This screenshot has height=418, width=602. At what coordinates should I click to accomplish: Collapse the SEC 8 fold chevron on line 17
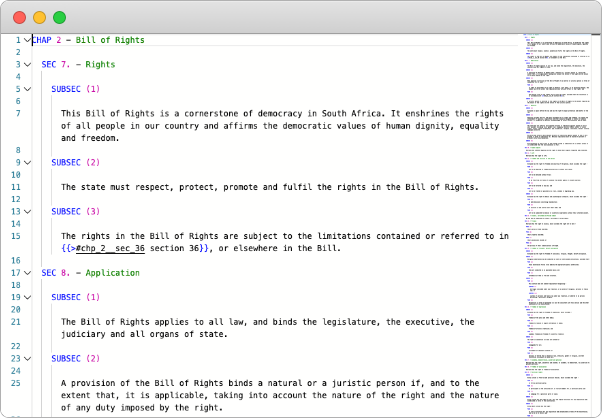[27, 273]
